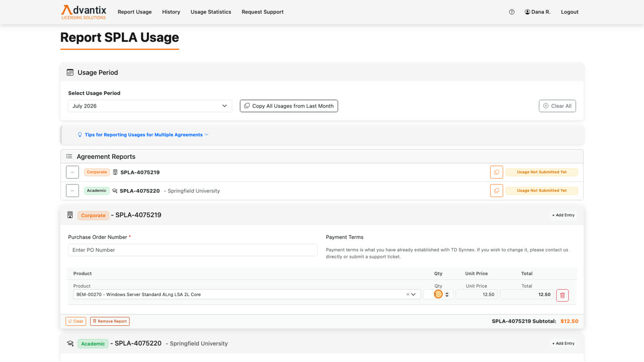Click the Academic badge in the SPLA-4075220 section header
This screenshot has width=644, height=362.
point(93,344)
